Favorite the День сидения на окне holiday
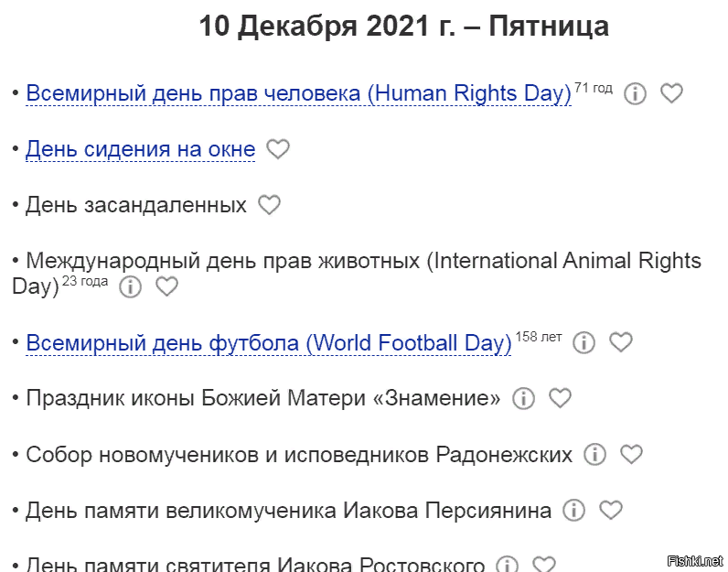Viewport: 728px width, 572px height. (x=278, y=149)
